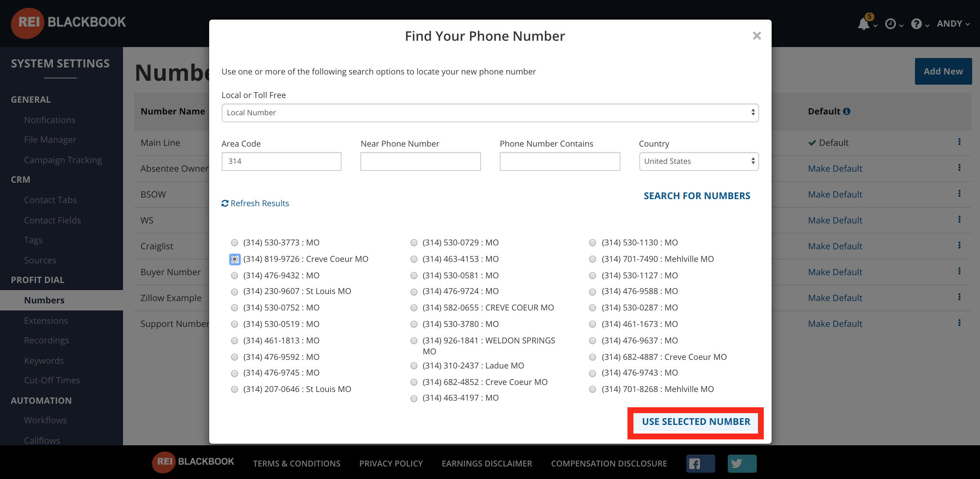Image resolution: width=980 pixels, height=479 pixels.
Task: Select radio for (314) 682-4887 Creve Coeur MO
Action: point(593,357)
